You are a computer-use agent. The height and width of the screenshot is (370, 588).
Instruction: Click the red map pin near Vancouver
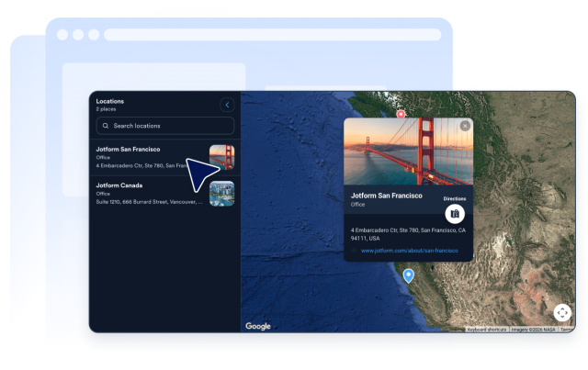click(401, 114)
